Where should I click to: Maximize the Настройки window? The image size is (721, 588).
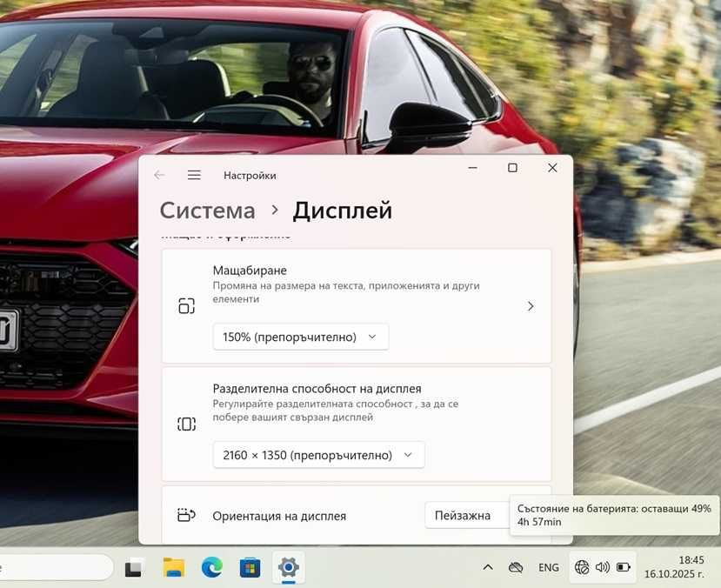tap(512, 168)
